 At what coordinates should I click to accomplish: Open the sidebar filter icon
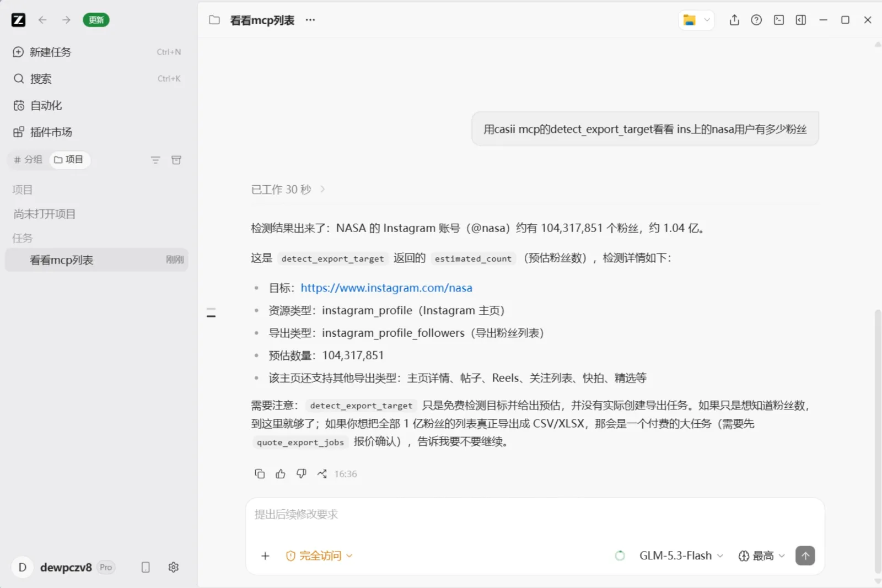155,160
